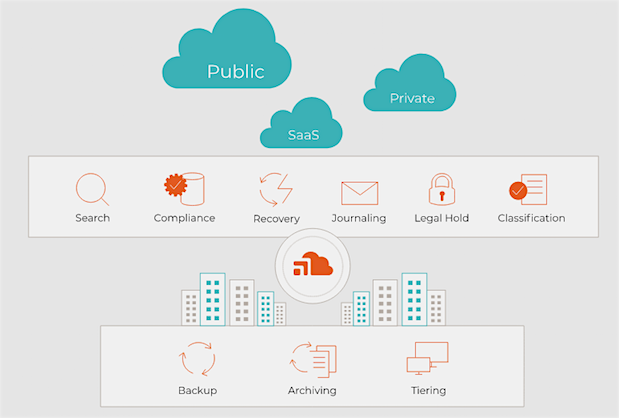Click the Recovery lightning arrows icon
The width and height of the screenshot is (619, 418).
coord(276,189)
